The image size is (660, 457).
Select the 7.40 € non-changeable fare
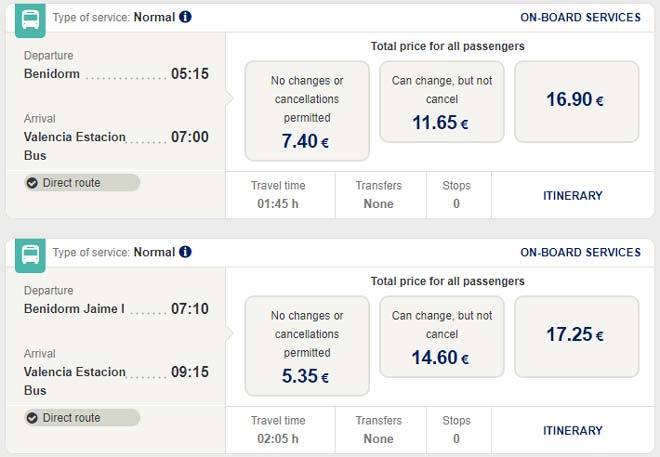click(307, 111)
